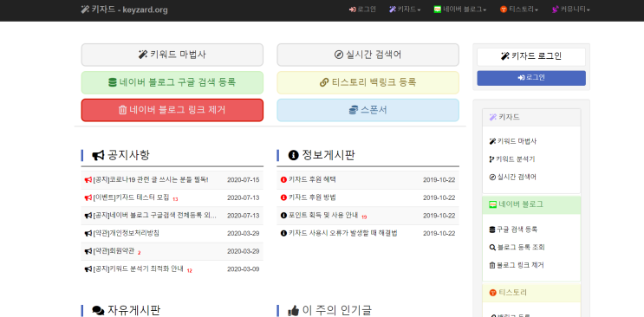Click the magic wand icon in site logo
644x317 pixels.
(85, 10)
